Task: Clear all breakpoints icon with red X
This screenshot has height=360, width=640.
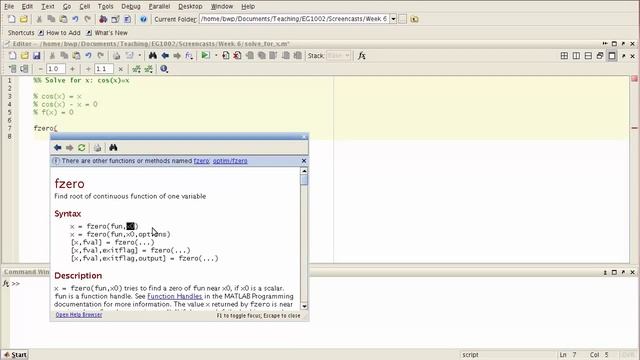Action: click(237, 56)
